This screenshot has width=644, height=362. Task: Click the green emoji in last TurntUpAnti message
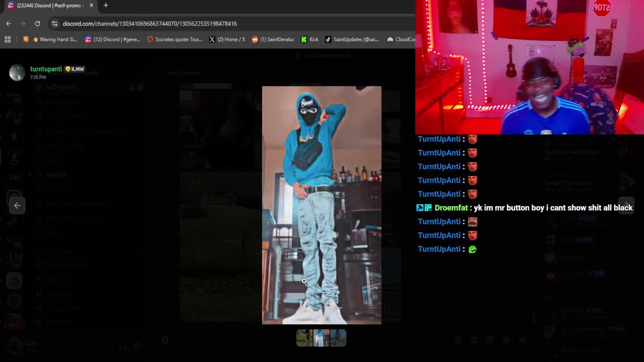coord(472,249)
